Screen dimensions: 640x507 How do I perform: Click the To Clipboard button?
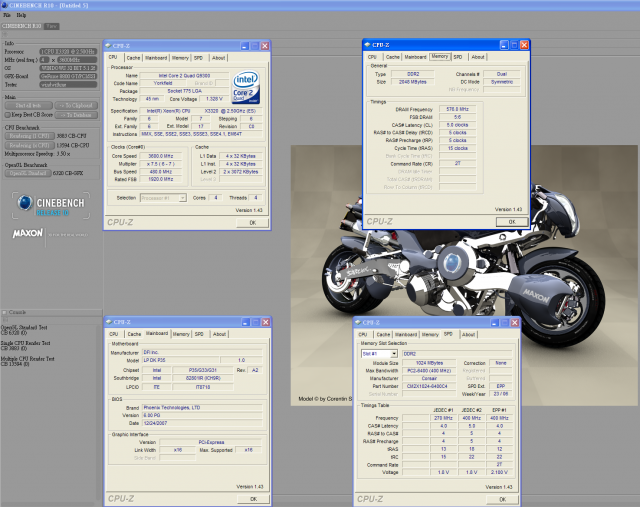[76, 105]
